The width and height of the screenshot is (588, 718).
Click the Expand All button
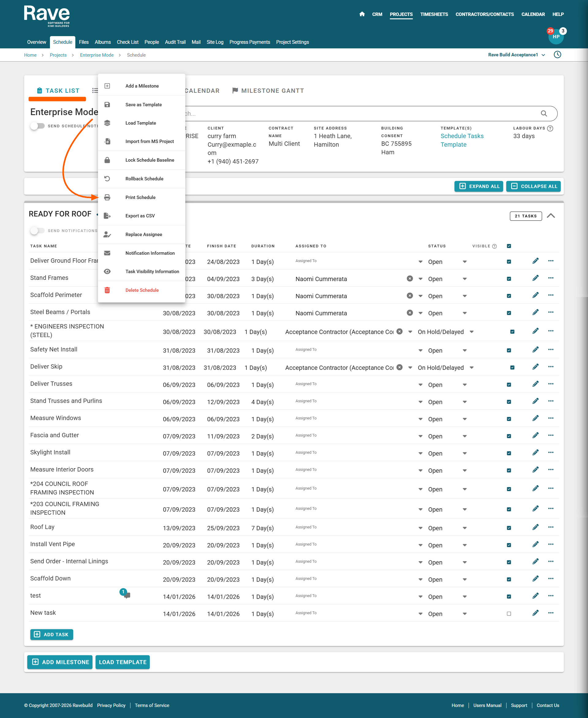coord(478,186)
